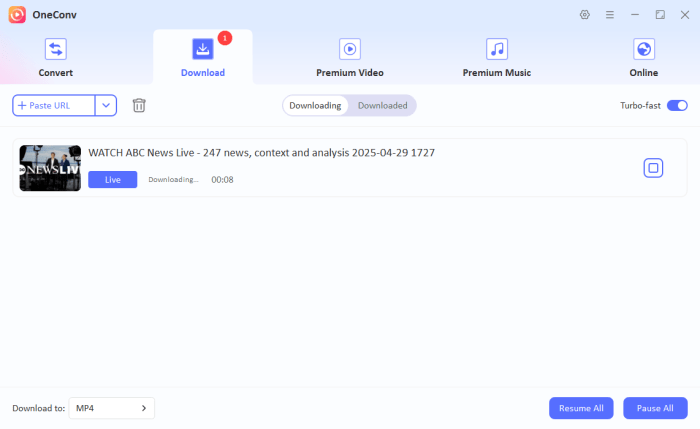
Task: Disable the Turbo-fast toggle
Action: (677, 105)
